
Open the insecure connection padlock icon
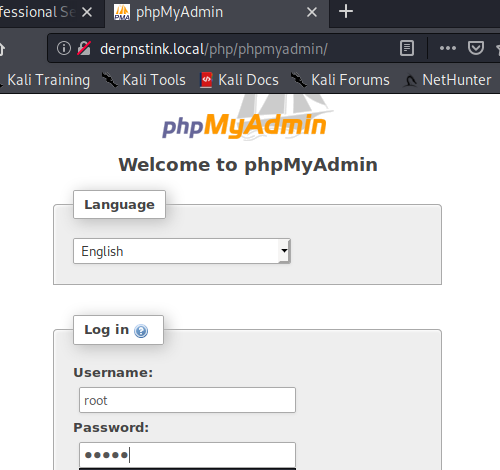(84, 48)
